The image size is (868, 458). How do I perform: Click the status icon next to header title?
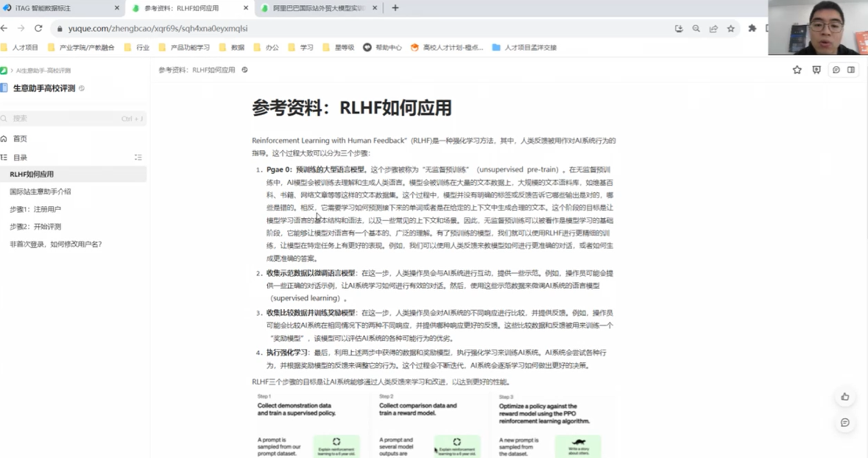tap(244, 70)
